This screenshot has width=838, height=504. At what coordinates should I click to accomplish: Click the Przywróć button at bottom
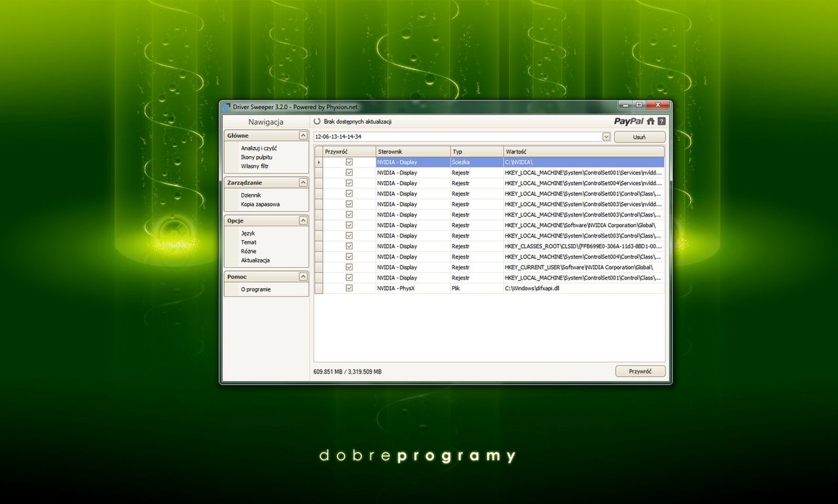coord(640,371)
